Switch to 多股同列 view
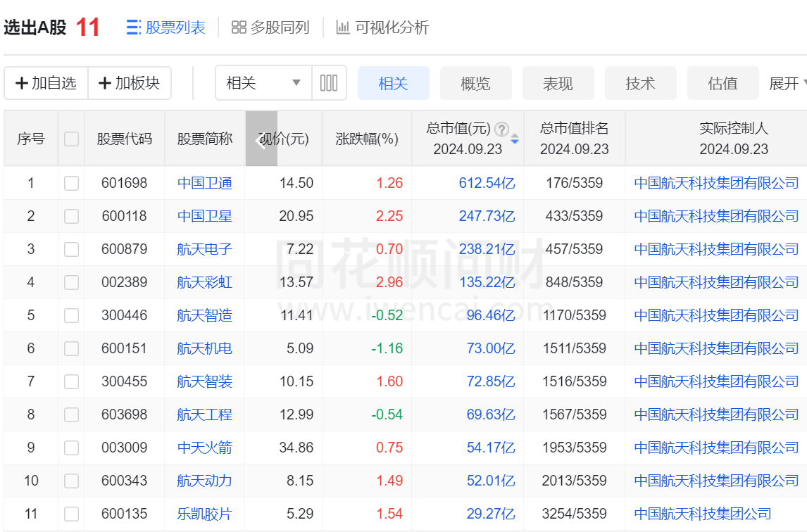 [270, 27]
